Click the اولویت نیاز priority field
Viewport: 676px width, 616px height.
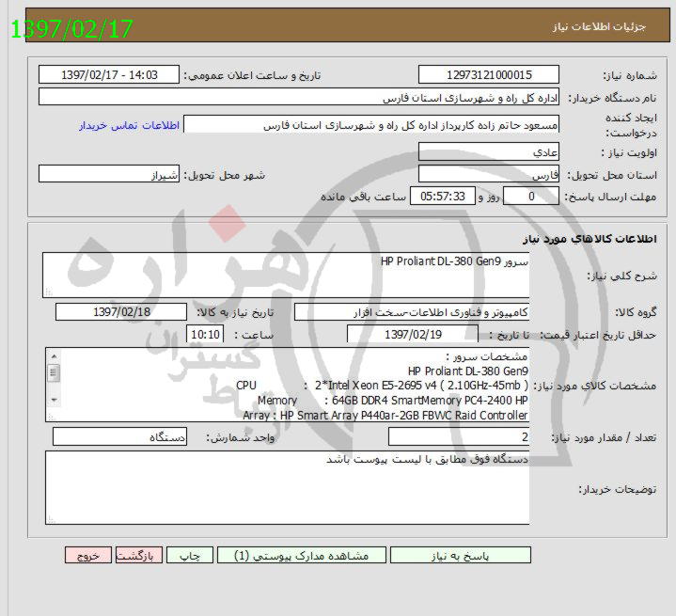tap(489, 151)
